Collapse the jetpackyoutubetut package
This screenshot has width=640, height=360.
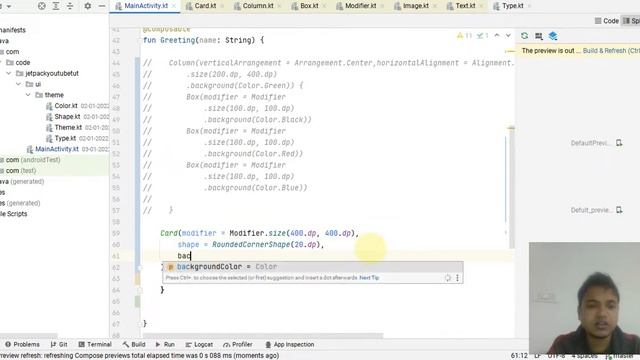click(9, 73)
